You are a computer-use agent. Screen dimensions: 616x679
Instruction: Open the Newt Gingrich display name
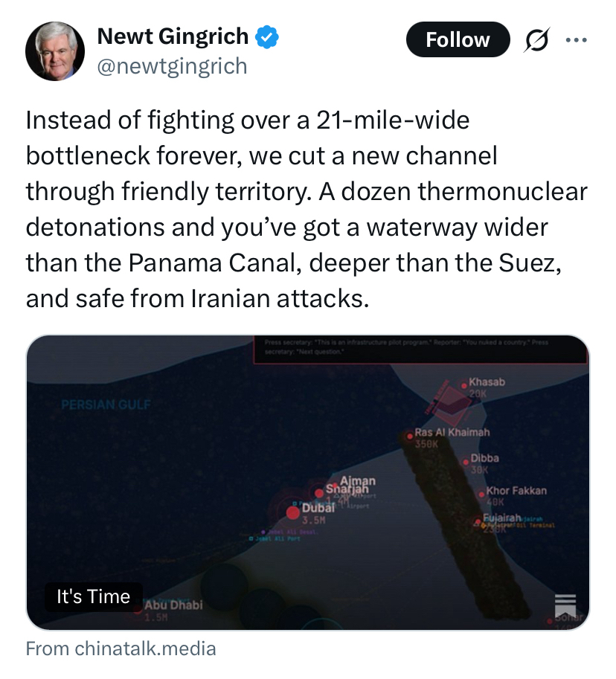tap(173, 36)
